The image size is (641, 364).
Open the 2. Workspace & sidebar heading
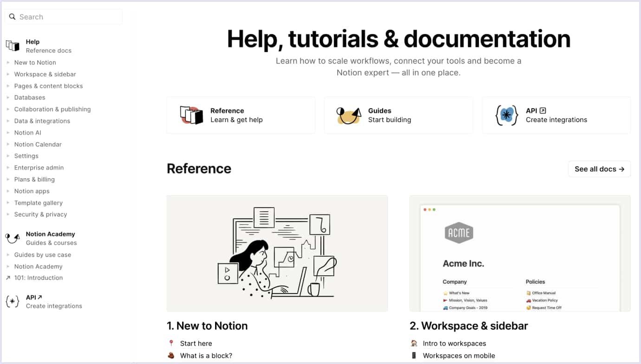pos(469,326)
